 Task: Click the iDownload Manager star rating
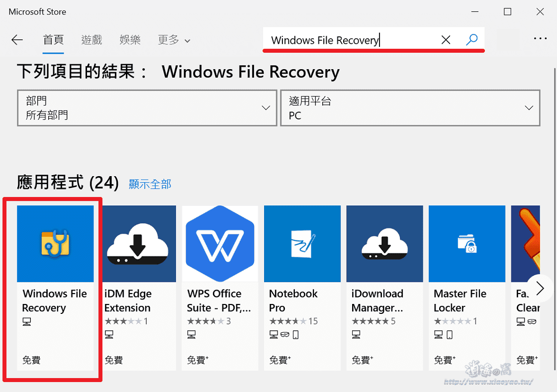(373, 321)
